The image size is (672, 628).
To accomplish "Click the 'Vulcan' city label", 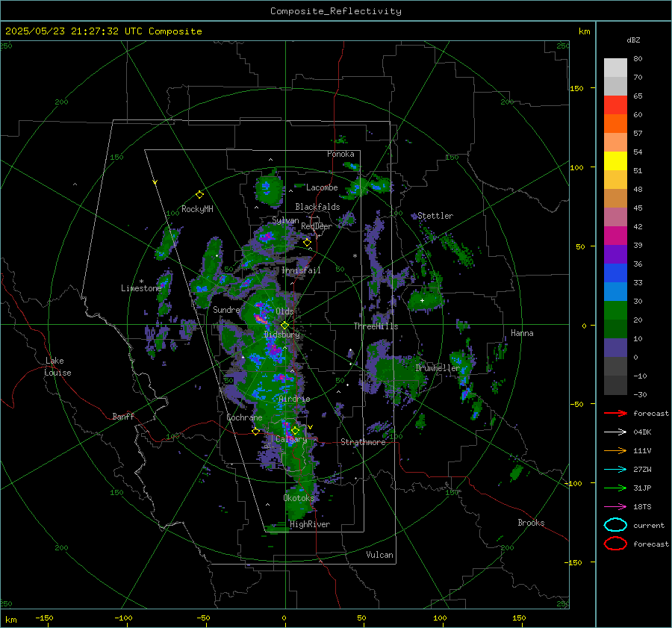I will (x=380, y=555).
